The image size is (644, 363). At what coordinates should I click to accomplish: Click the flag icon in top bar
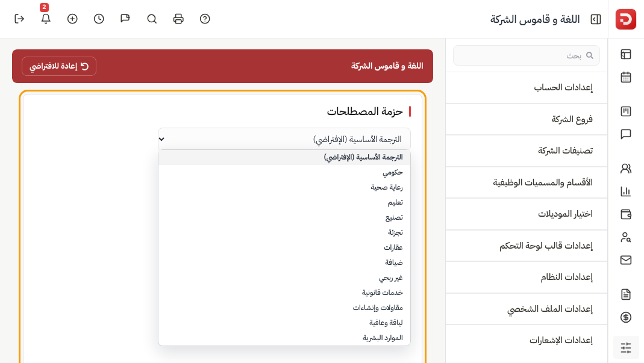coord(125,19)
